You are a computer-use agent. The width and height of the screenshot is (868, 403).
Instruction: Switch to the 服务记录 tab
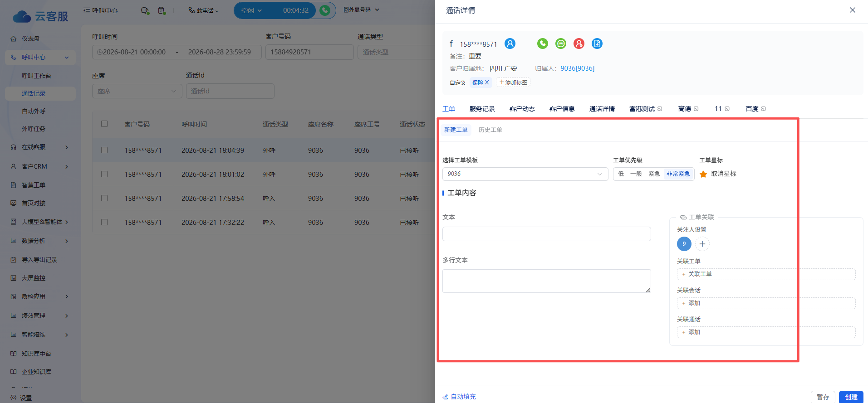(482, 109)
